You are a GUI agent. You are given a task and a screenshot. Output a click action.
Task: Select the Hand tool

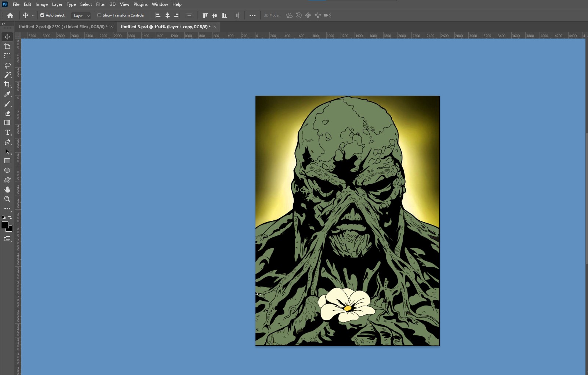[x=7, y=190]
